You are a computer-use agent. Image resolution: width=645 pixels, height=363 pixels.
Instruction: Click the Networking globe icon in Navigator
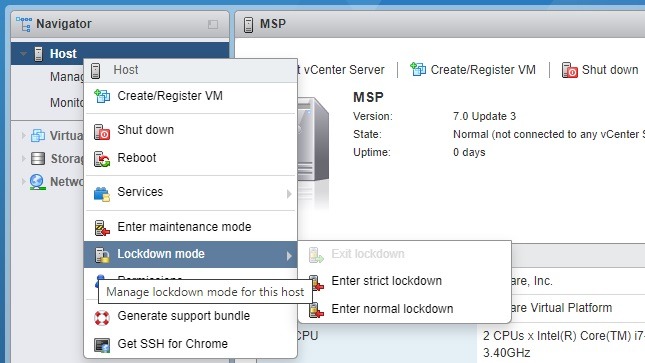pos(37,182)
